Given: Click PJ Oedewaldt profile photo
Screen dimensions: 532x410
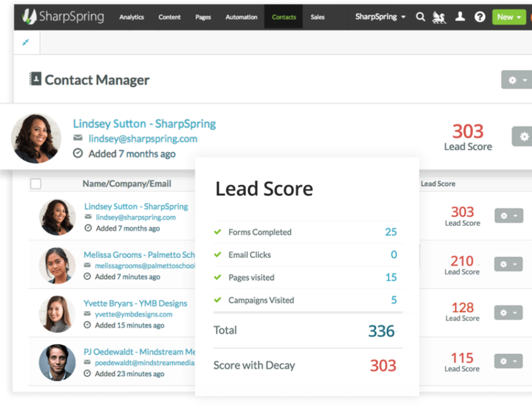Looking at the screenshot, I should (x=57, y=363).
